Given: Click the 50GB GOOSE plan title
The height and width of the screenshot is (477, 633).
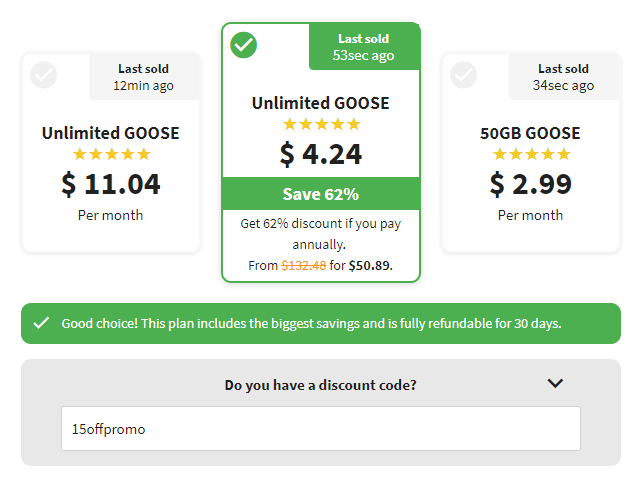Looking at the screenshot, I should point(530,133).
